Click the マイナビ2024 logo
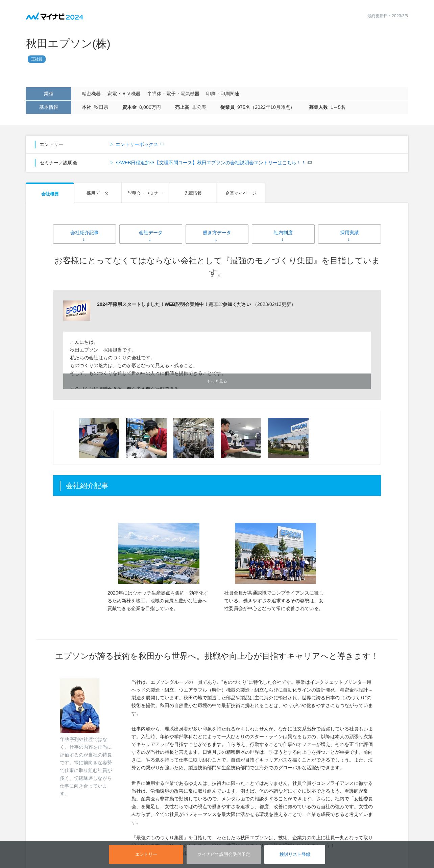434x868 pixels. tap(55, 16)
